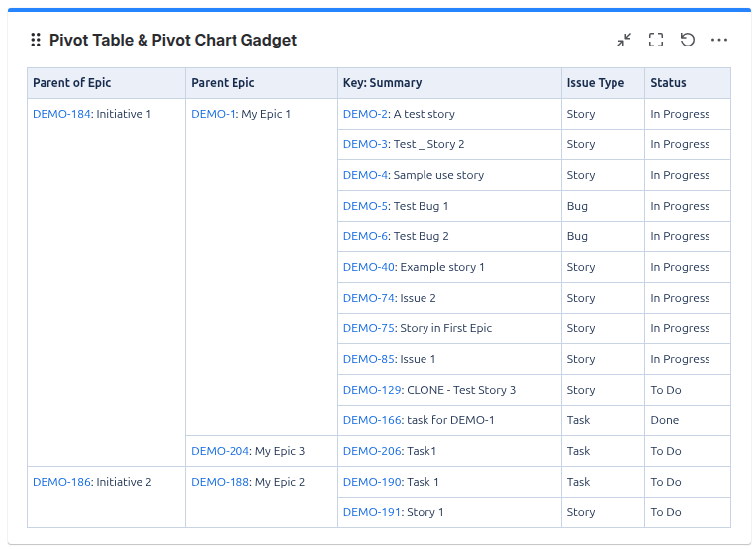Screen dimensions: 756x549
Task: Grab the gadget drag handle icon
Action: 36,40
